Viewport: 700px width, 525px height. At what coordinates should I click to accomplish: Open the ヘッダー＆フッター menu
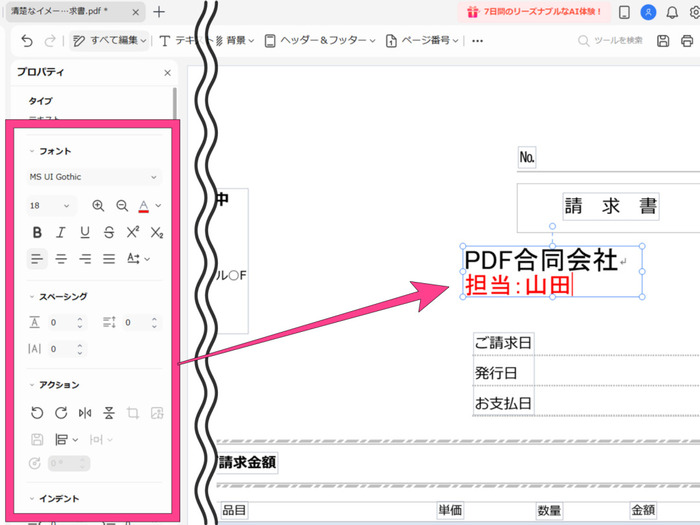[320, 41]
